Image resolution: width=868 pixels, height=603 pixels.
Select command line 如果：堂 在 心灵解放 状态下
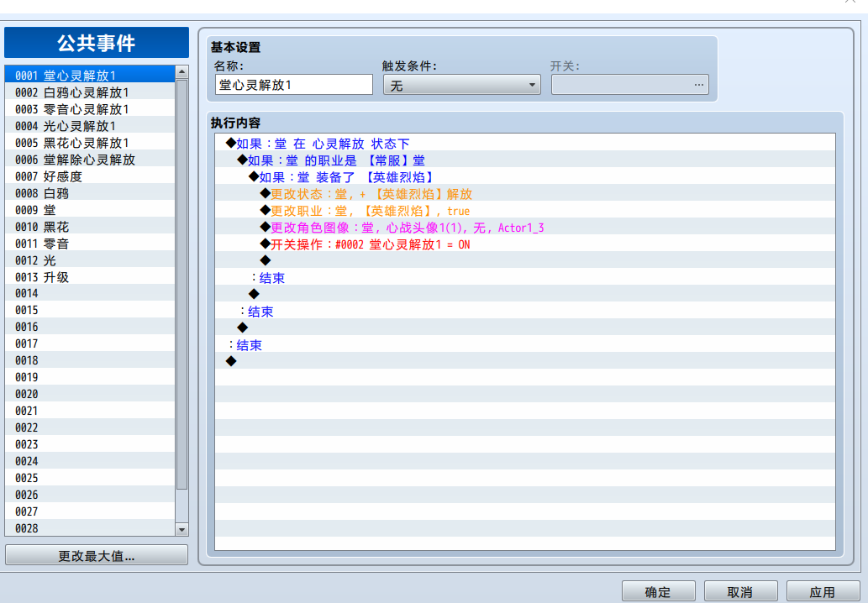point(525,144)
